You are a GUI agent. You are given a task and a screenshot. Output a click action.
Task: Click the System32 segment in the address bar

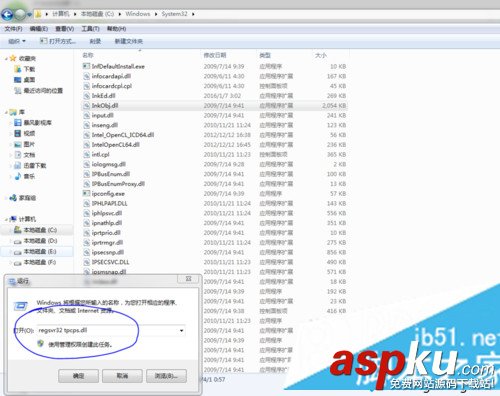pos(174,14)
